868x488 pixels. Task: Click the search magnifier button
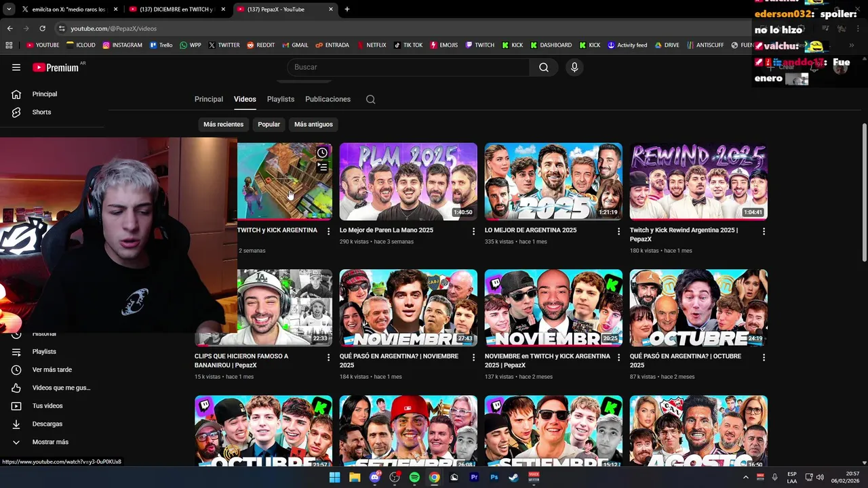(544, 67)
